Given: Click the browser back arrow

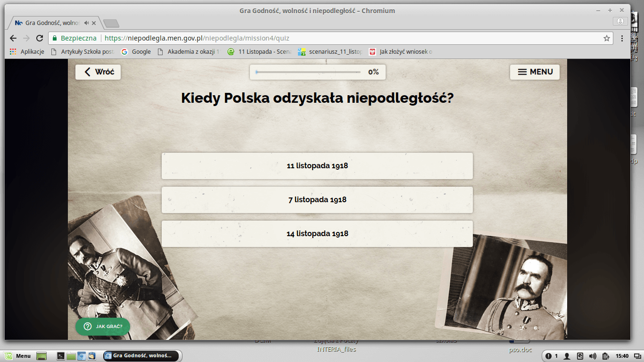Looking at the screenshot, I should coord(13,38).
